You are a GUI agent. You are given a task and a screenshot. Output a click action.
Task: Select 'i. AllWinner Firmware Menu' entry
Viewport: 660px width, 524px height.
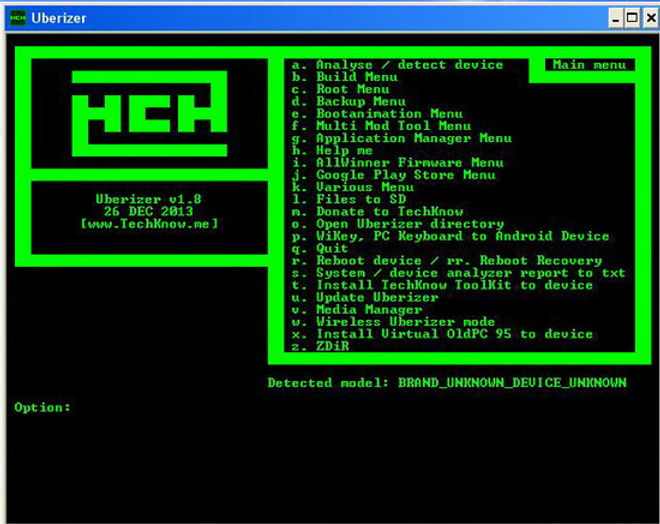pyautogui.click(x=397, y=162)
